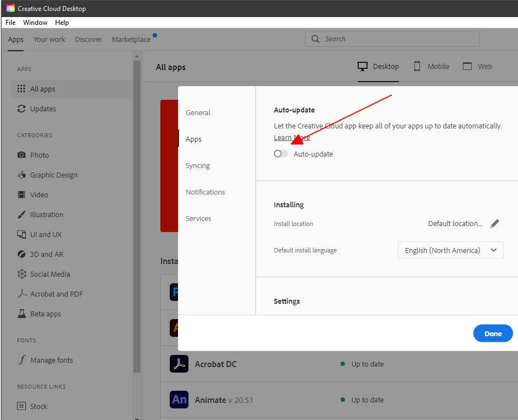
Task: Open the Marketplace tab
Action: tap(131, 39)
